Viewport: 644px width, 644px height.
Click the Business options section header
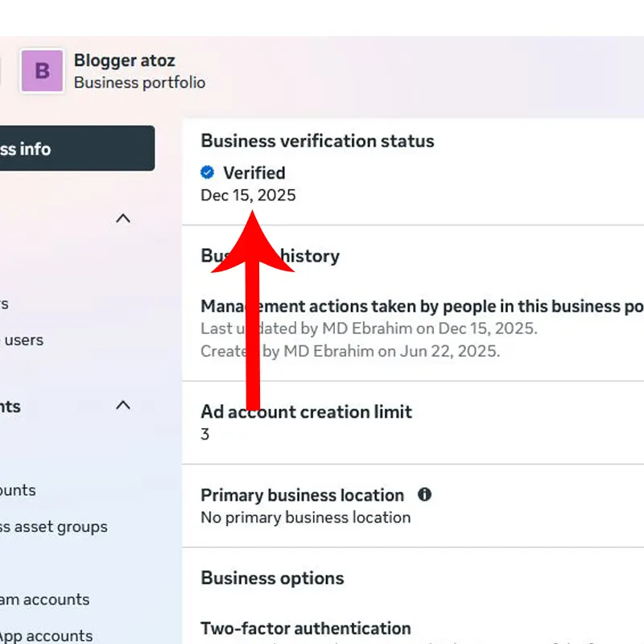coord(272,578)
